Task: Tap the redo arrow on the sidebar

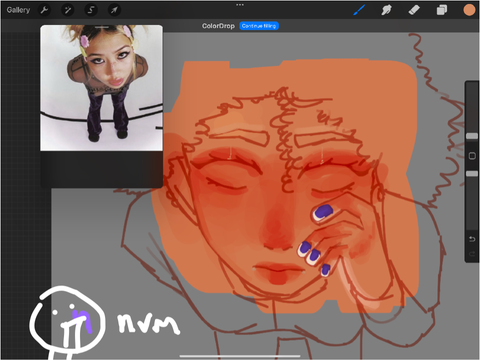Action: (472, 254)
